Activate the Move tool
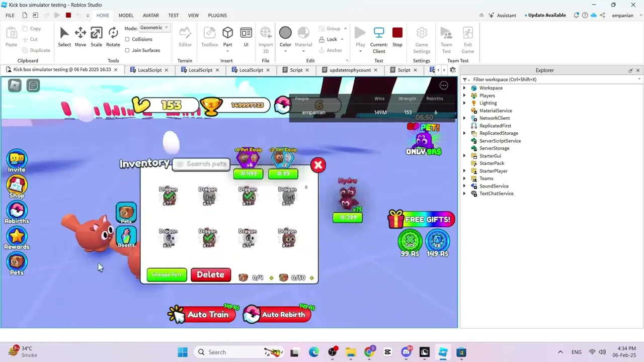The image size is (644, 362). [x=80, y=37]
